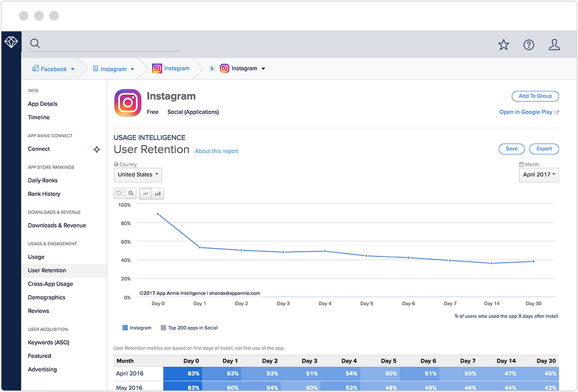Viewport: 578px width, 392px height.
Task: Toggle the Top 200 apps in Social series
Action: tap(189, 328)
